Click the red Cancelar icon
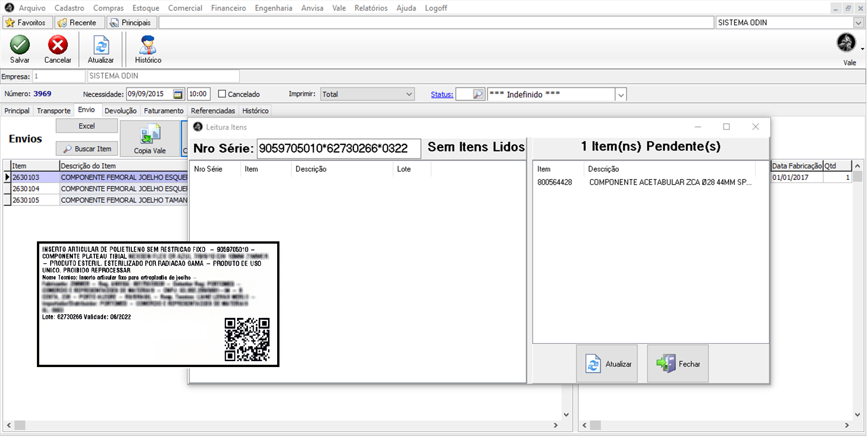Image resolution: width=868 pixels, height=439 pixels. (x=58, y=45)
